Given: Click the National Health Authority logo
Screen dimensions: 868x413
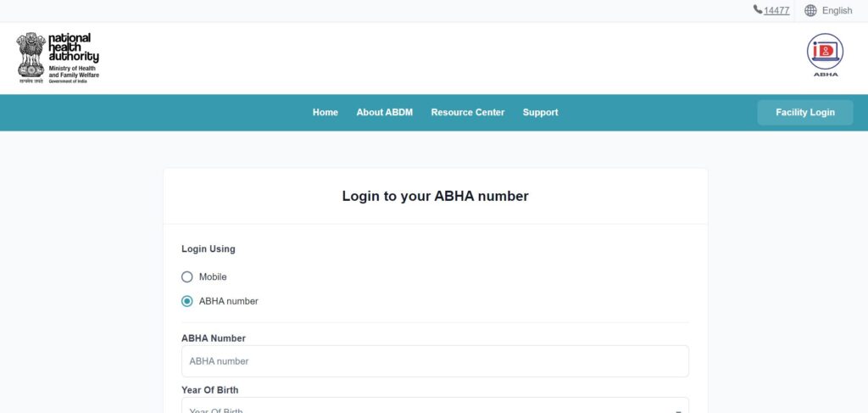Looking at the screenshot, I should click(58, 59).
